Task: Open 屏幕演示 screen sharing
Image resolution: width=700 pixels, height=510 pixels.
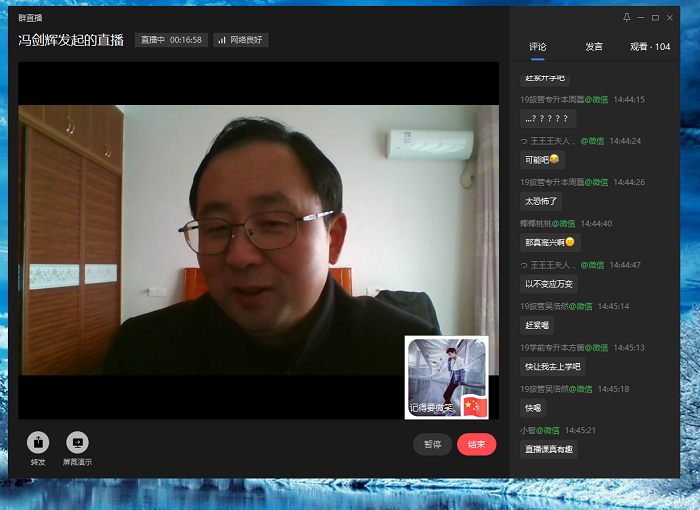Action: (x=77, y=442)
